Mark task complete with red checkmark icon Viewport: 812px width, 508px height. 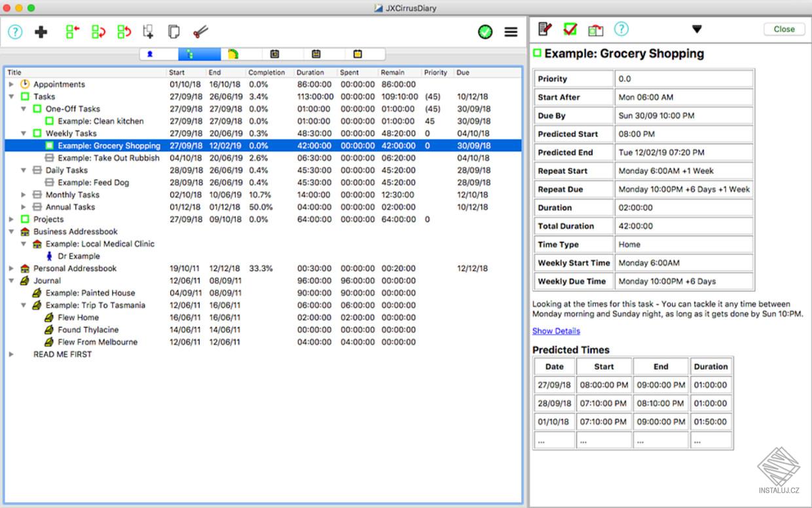point(570,29)
